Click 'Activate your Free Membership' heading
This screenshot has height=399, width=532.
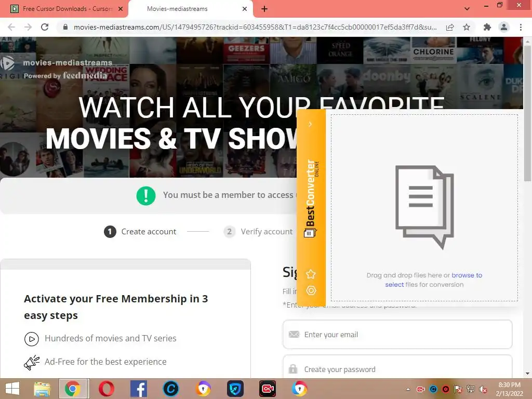[116, 307]
